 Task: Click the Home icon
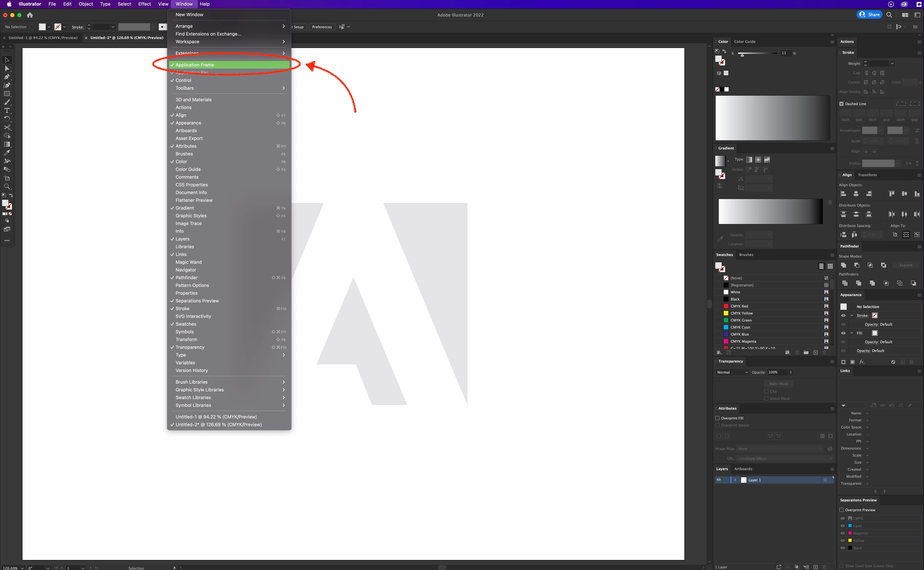coord(30,15)
